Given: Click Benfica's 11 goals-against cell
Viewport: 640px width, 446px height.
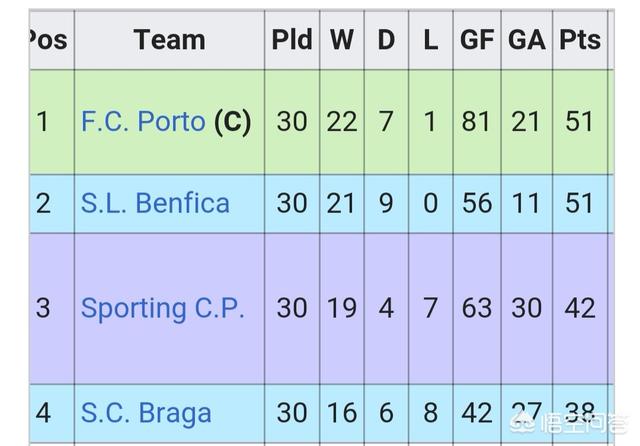Looking at the screenshot, I should tap(527, 203).
